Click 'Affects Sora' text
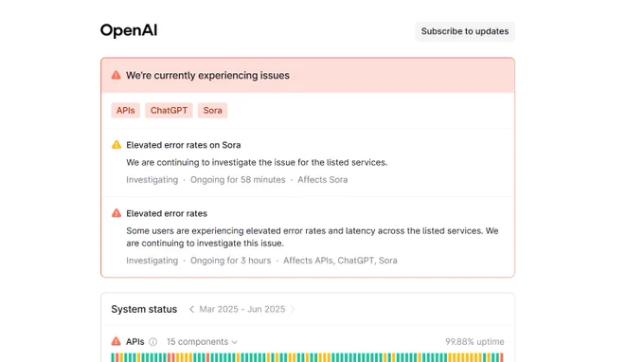This screenshot has width=644, height=362. pos(322,179)
